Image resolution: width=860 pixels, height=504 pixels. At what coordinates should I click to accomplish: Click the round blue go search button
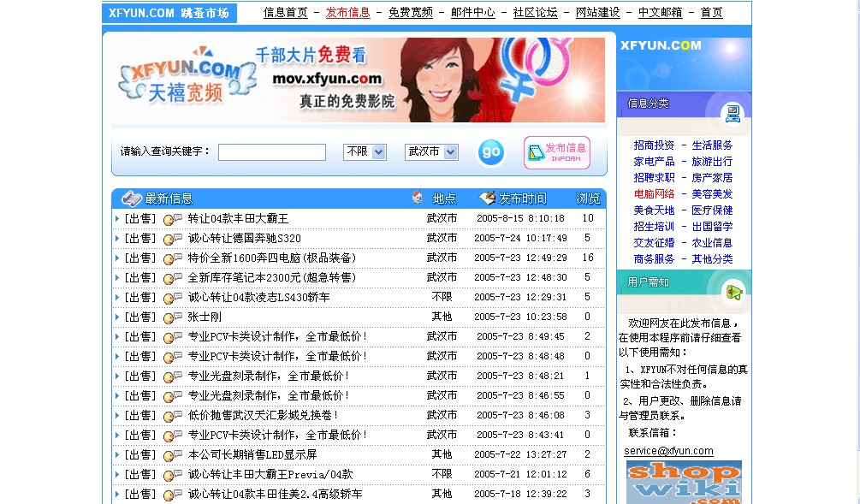491,152
